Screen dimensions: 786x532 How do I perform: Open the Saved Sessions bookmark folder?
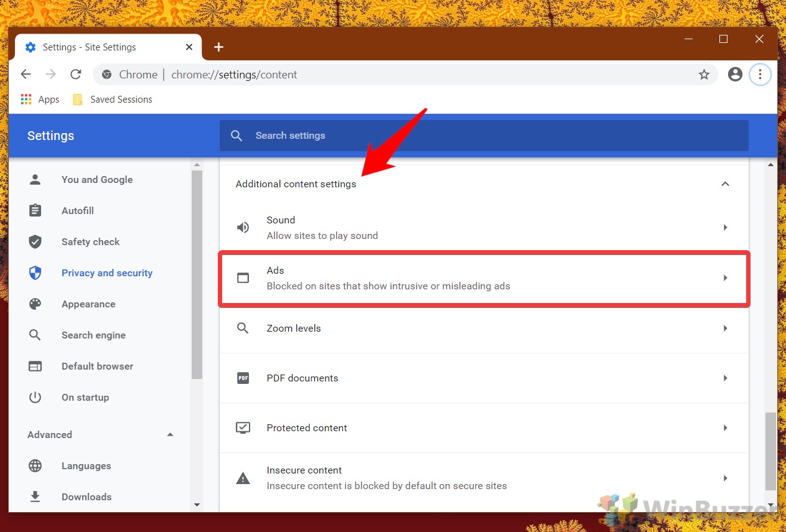click(x=113, y=100)
